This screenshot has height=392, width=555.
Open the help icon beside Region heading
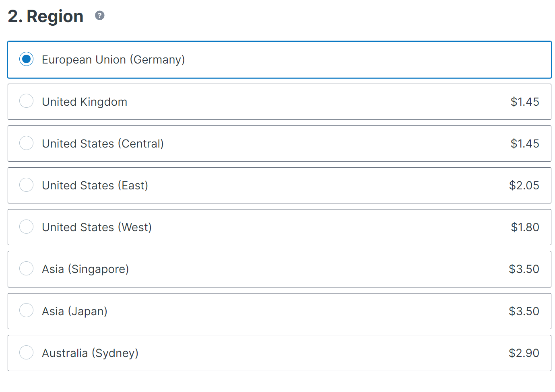[x=99, y=16]
